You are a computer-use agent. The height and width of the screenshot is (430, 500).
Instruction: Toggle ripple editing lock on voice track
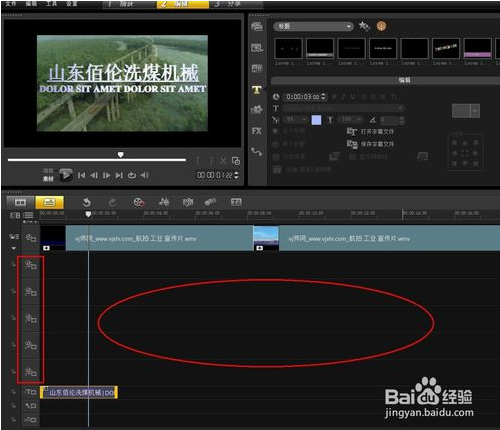13,406
